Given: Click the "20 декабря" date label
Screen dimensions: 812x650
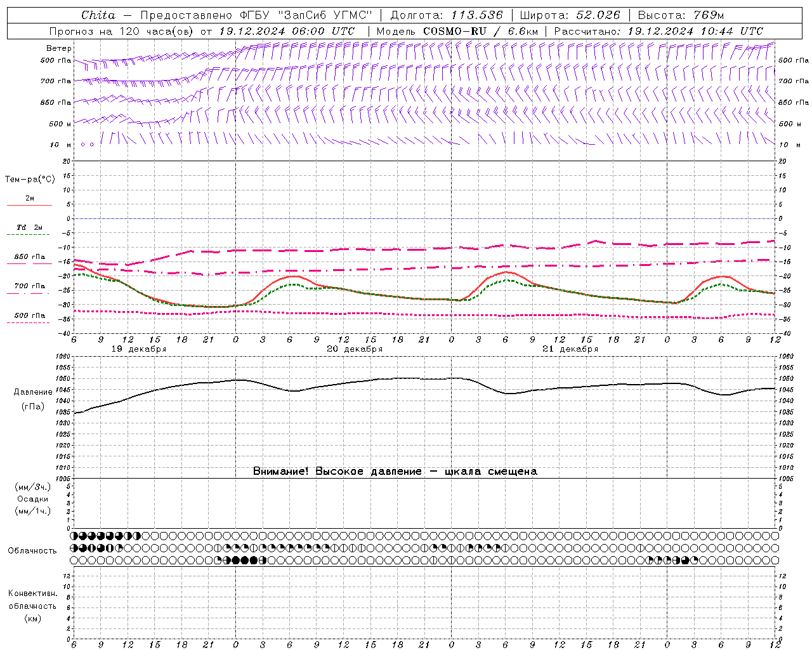Looking at the screenshot, I should coord(355,349).
